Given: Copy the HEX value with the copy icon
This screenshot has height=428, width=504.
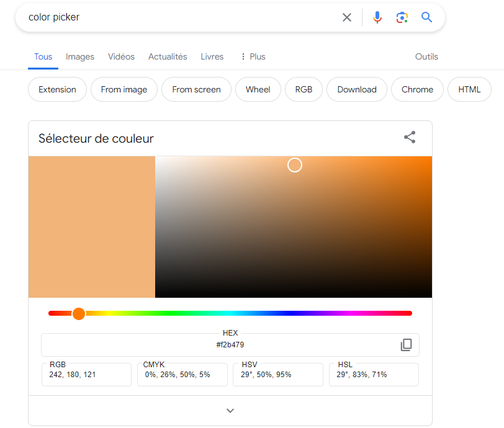Looking at the screenshot, I should (406, 345).
